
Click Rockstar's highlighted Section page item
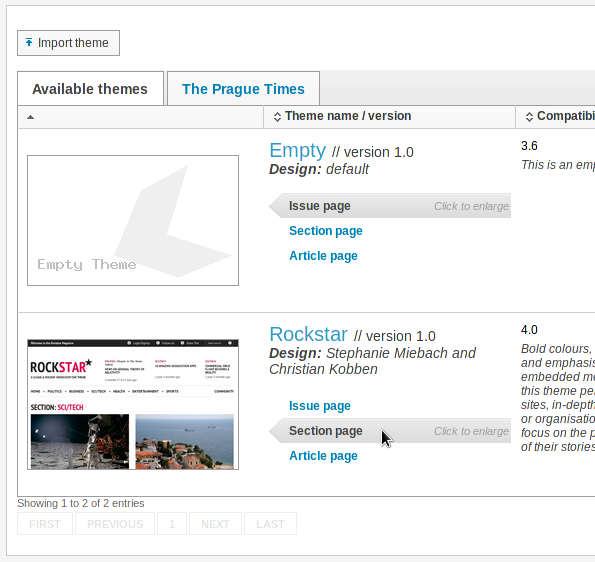tap(390, 431)
